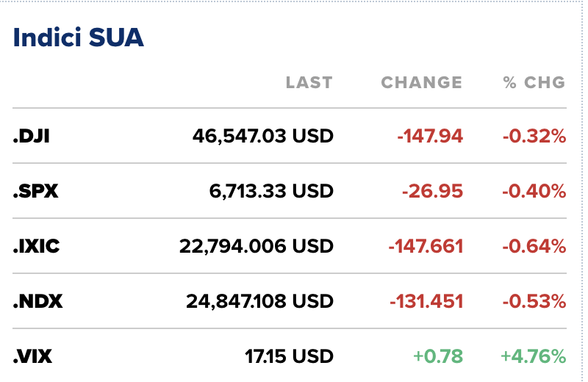Open the Indici SUA heading link
Image resolution: width=588 pixels, height=382 pixels.
tap(79, 38)
